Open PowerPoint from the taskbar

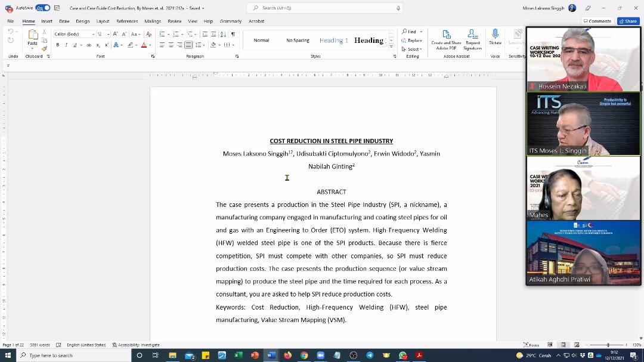(255, 355)
